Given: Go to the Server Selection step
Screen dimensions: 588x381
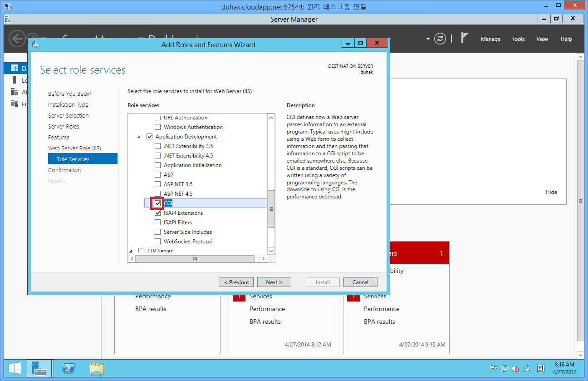Looking at the screenshot, I should tap(69, 116).
